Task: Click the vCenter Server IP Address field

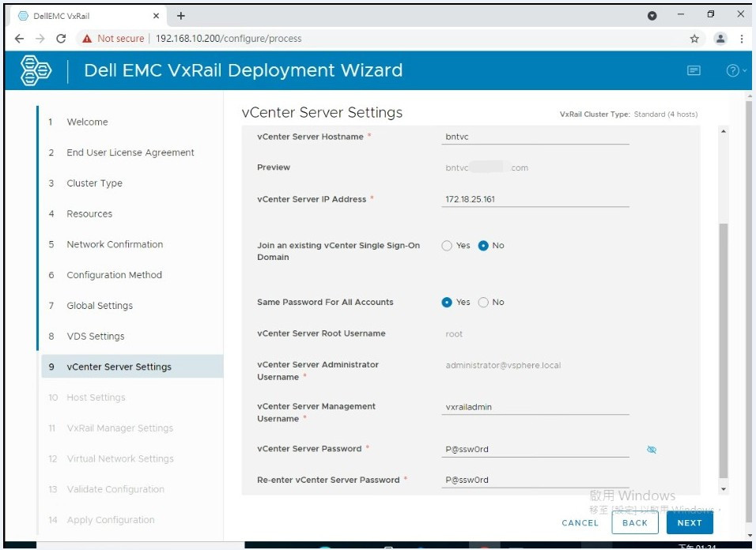Action: (x=535, y=199)
